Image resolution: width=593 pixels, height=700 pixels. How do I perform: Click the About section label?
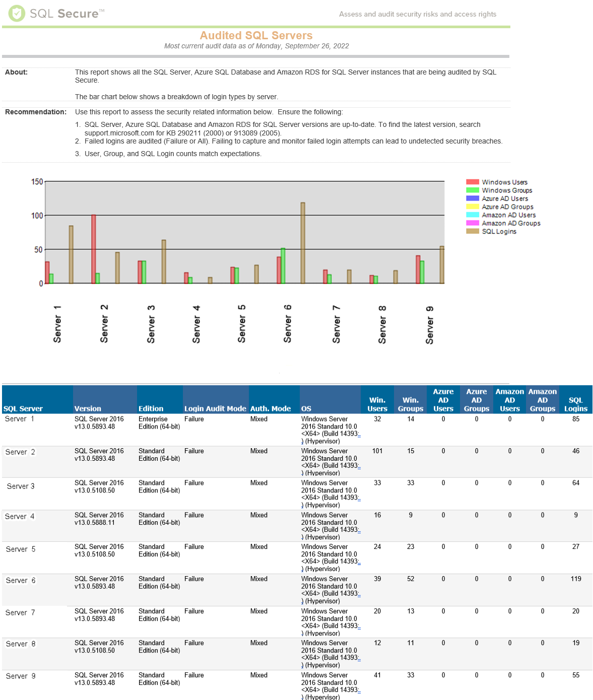pyautogui.click(x=16, y=72)
